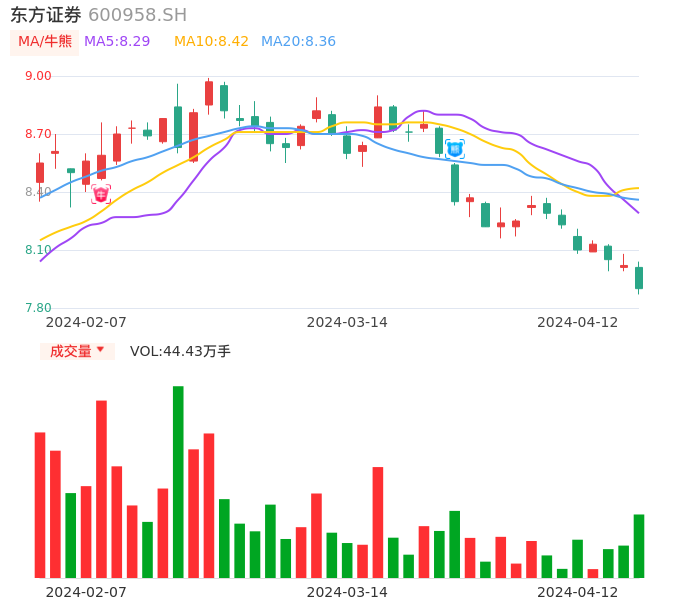Select the tallest green volume bar
Image resolution: width=686 pixels, height=606 pixels.
click(178, 481)
